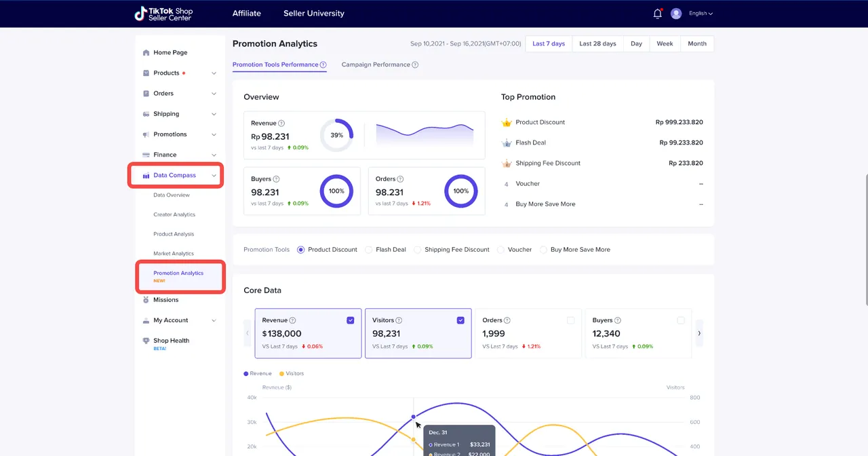Open Seller University link in header
Image resolution: width=868 pixels, height=456 pixels.
click(314, 14)
